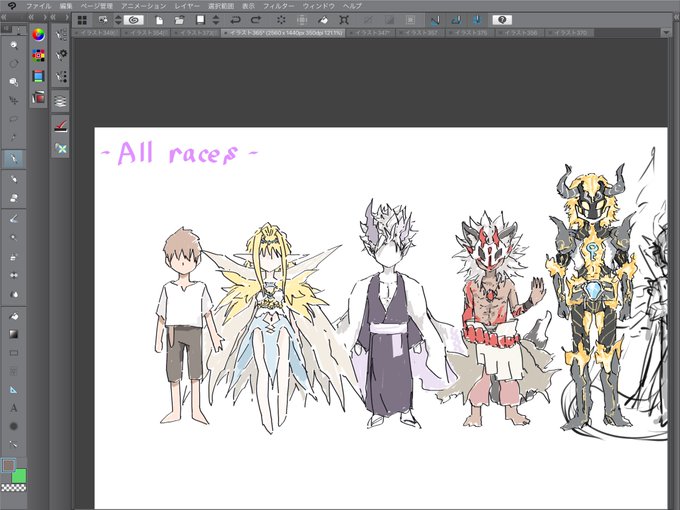The width and height of the screenshot is (680, 510).
Task: Select the Auto select wand tool
Action: click(x=14, y=138)
